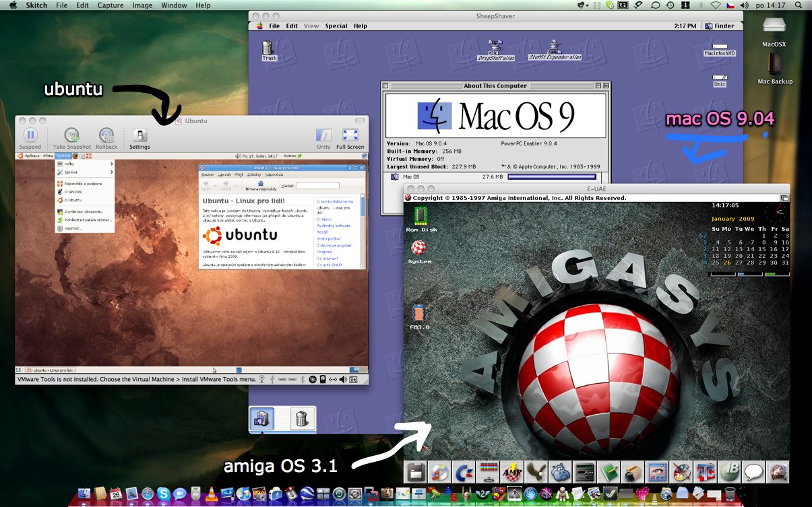
Task: Toggle Unity view in VMware
Action: 323,137
